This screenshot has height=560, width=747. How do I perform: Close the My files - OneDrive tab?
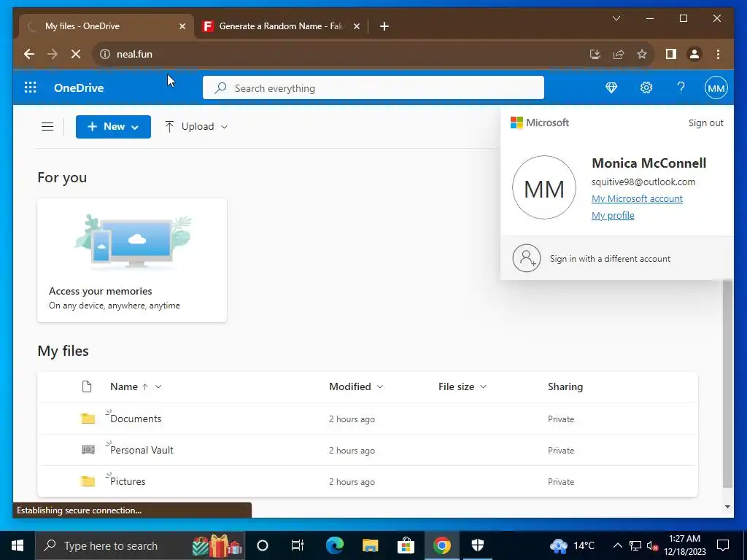(x=182, y=26)
